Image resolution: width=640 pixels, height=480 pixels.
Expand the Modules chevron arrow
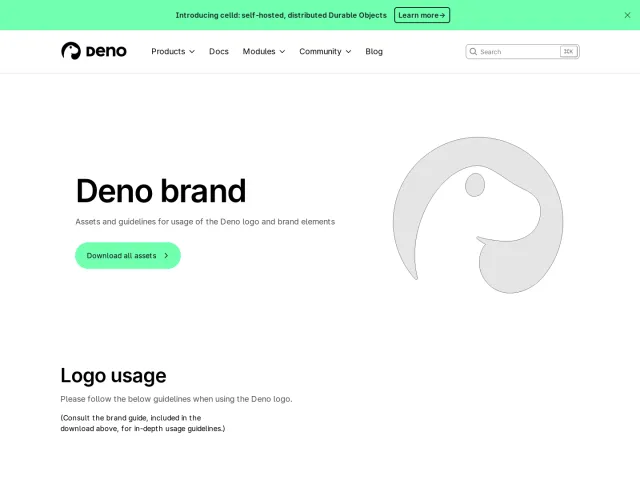(x=282, y=52)
